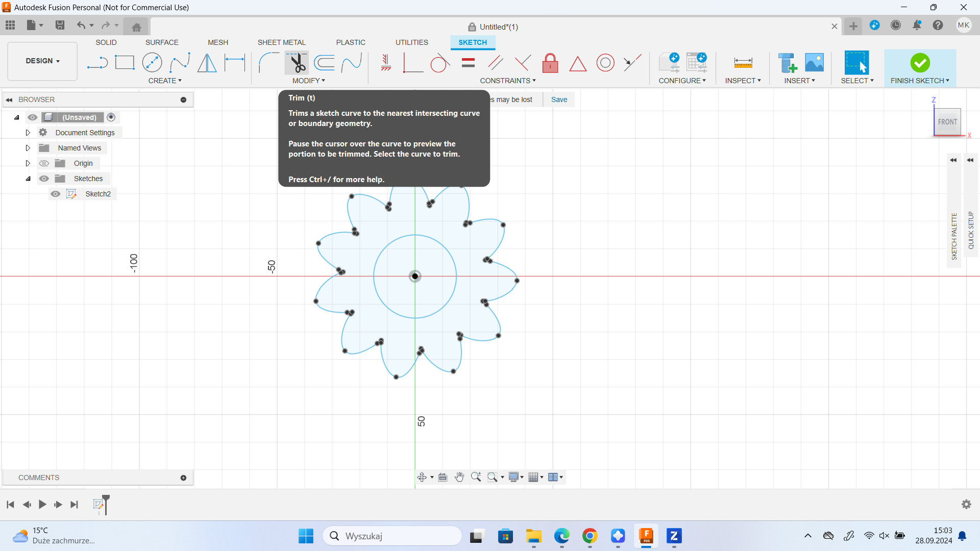This screenshot has height=551, width=980.
Task: Click the Window Select tool icon
Action: [x=857, y=63]
